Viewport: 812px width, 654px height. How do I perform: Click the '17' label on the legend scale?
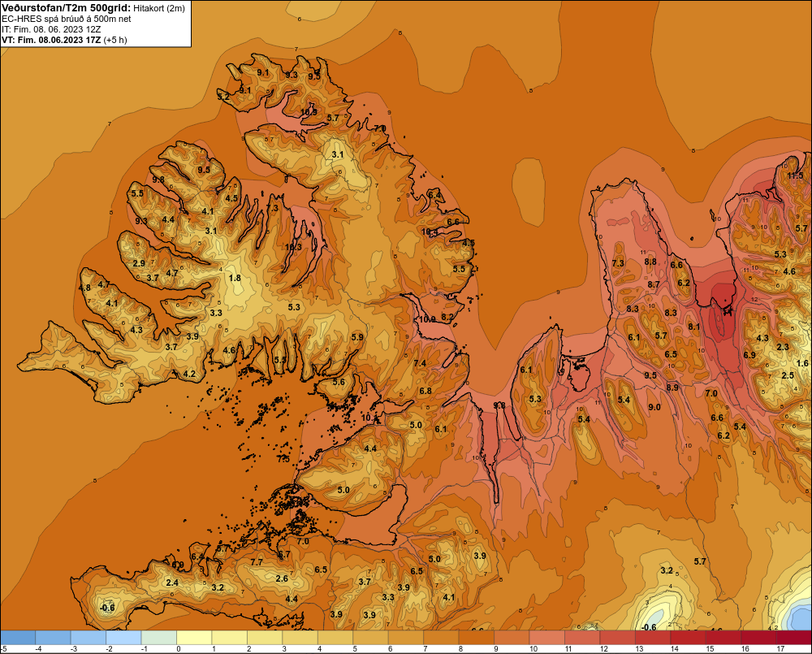(780, 649)
